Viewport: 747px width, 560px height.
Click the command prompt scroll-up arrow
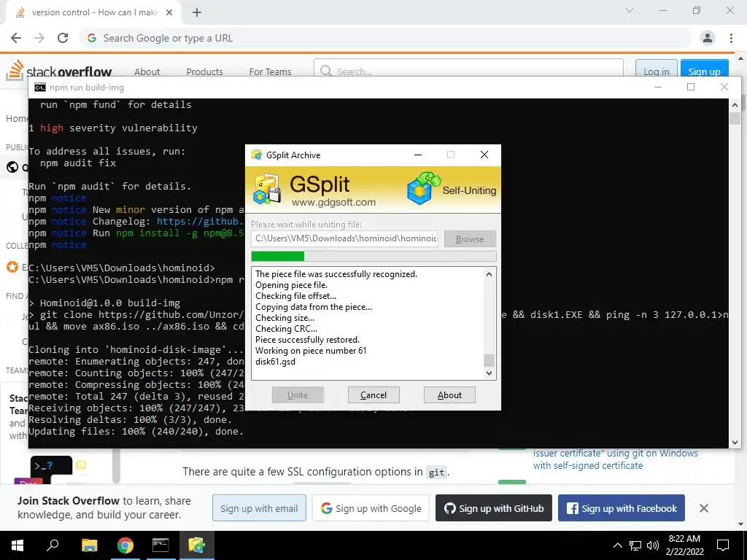pyautogui.click(x=735, y=105)
